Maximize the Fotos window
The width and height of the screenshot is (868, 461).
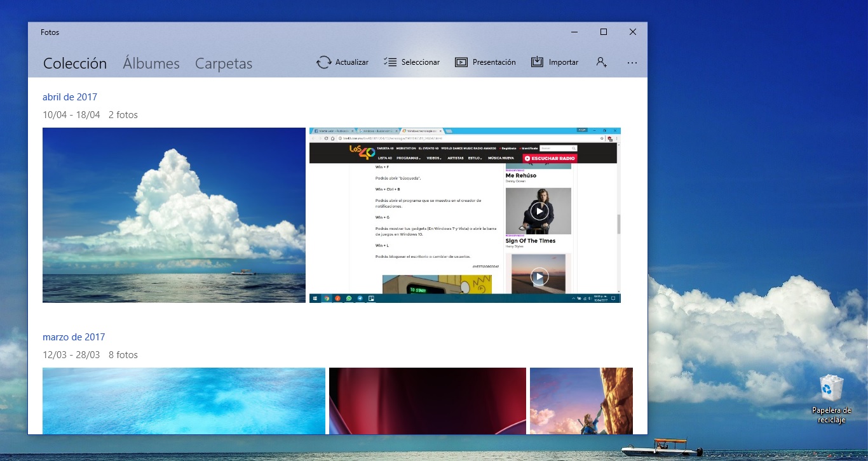[x=603, y=32]
